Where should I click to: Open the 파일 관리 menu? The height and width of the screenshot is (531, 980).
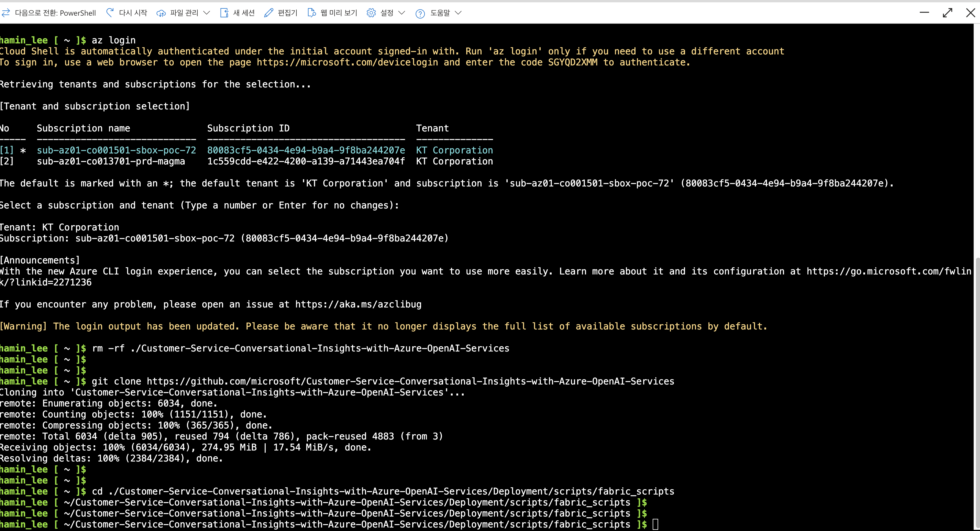click(184, 13)
